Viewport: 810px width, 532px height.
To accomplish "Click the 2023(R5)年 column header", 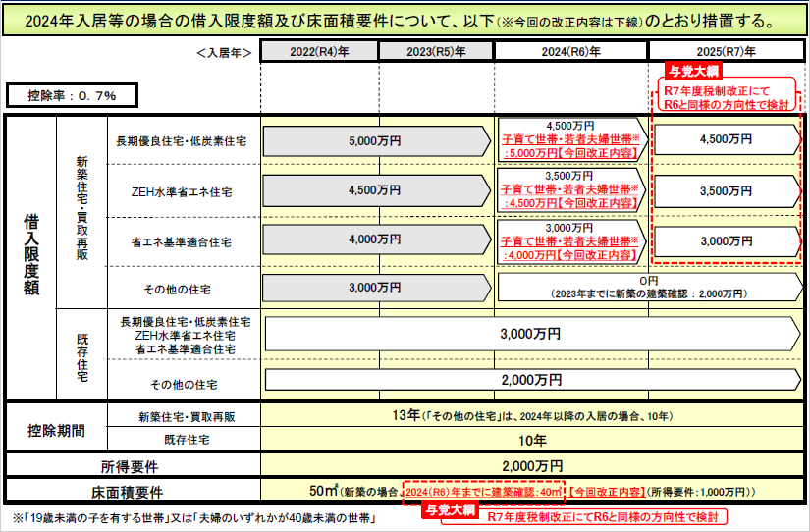I will click(x=437, y=52).
